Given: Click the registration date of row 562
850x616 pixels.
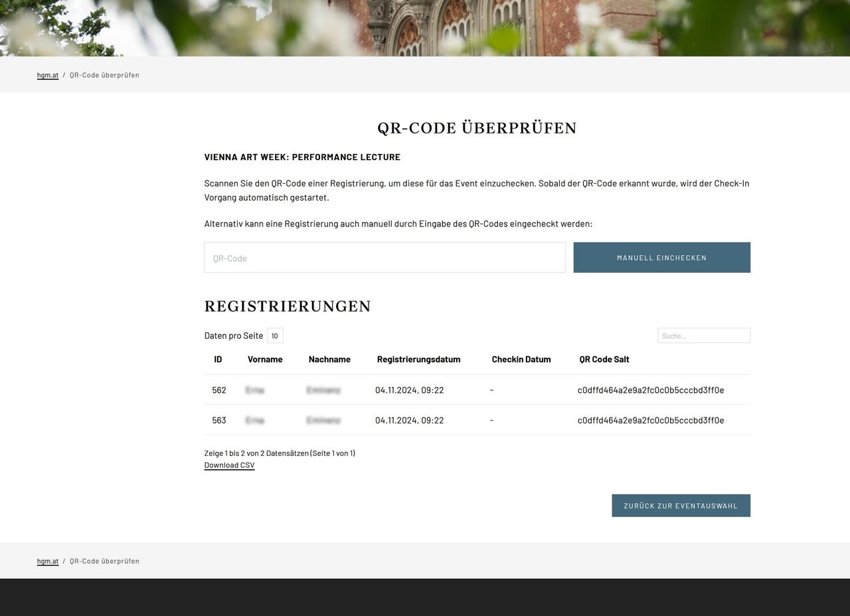Looking at the screenshot, I should pyautogui.click(x=410, y=390).
